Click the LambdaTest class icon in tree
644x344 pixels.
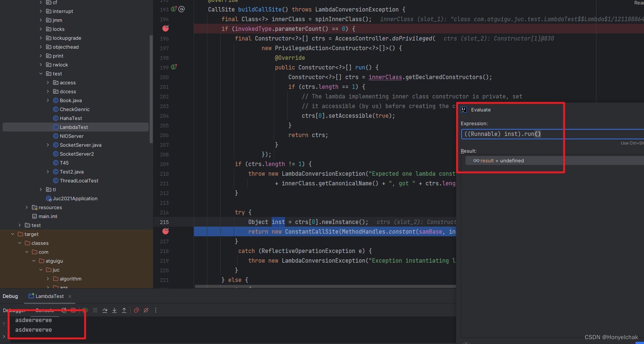coord(56,127)
